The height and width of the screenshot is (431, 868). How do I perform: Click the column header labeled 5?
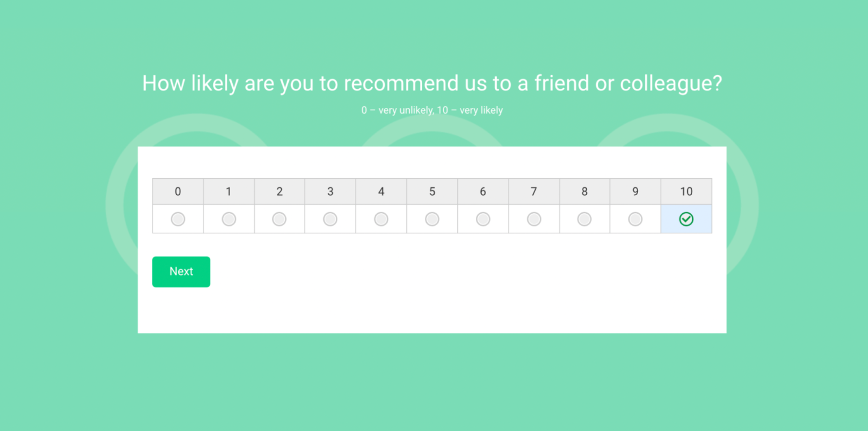432,191
